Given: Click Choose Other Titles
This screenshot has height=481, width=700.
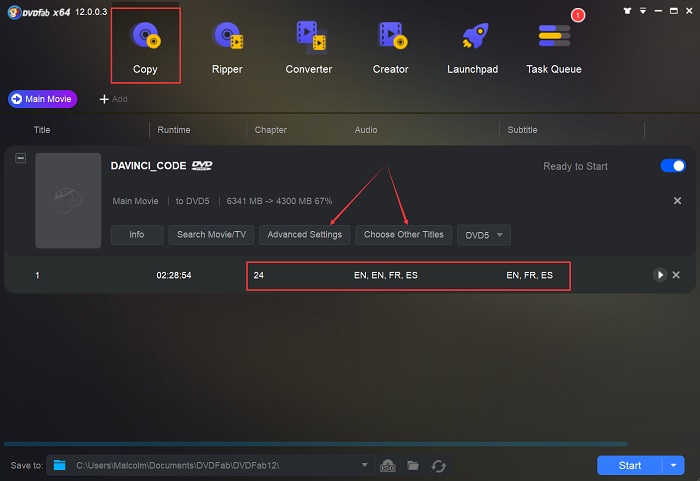Looking at the screenshot, I should (x=404, y=235).
